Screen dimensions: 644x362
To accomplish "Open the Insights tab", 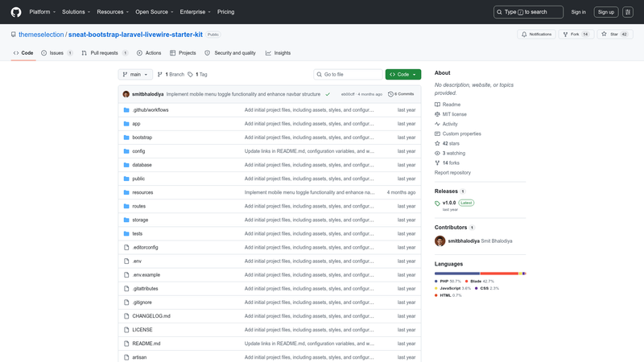I will coord(278,53).
